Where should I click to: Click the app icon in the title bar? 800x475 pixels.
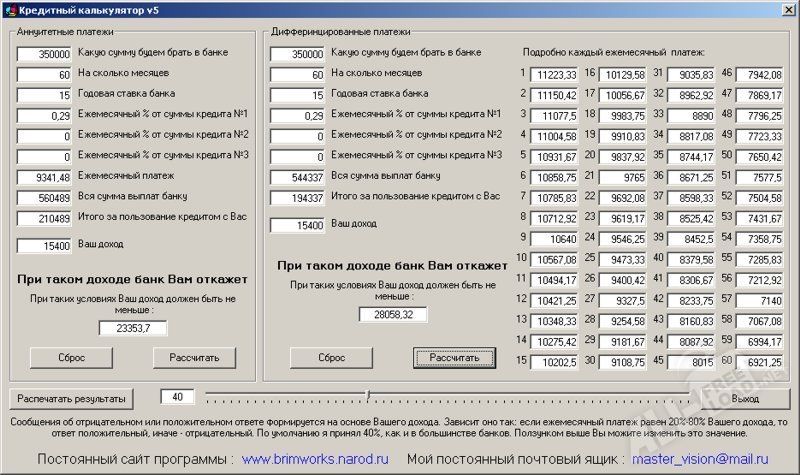(10, 10)
